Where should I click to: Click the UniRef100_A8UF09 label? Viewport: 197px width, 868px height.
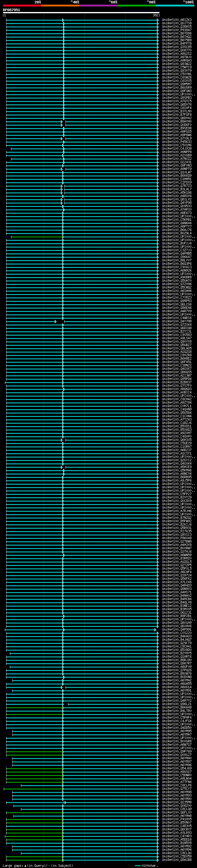(x=177, y=667)
